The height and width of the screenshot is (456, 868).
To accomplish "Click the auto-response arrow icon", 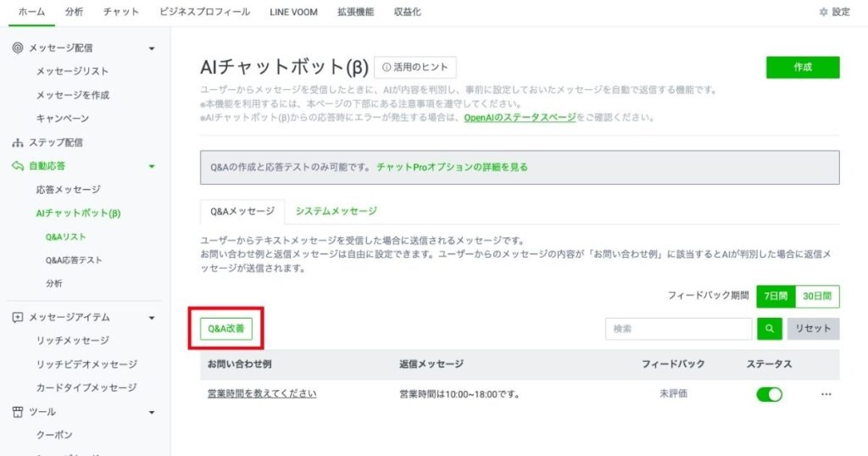I will [18, 166].
